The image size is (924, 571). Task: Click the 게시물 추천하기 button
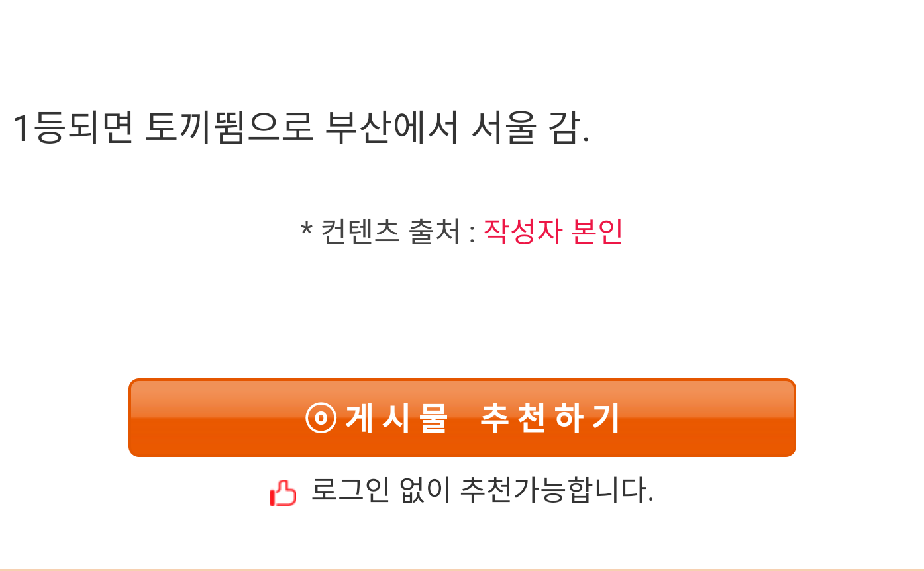[x=462, y=418]
